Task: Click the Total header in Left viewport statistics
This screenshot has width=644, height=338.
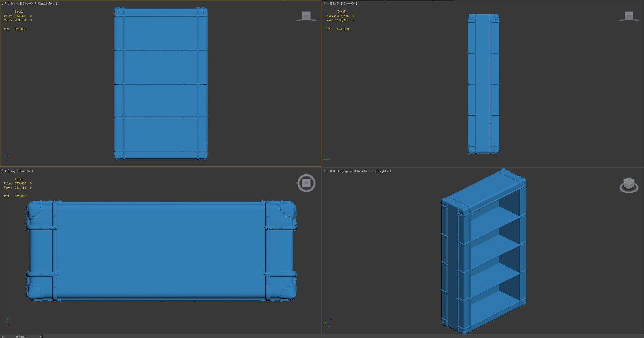Action: click(x=341, y=11)
